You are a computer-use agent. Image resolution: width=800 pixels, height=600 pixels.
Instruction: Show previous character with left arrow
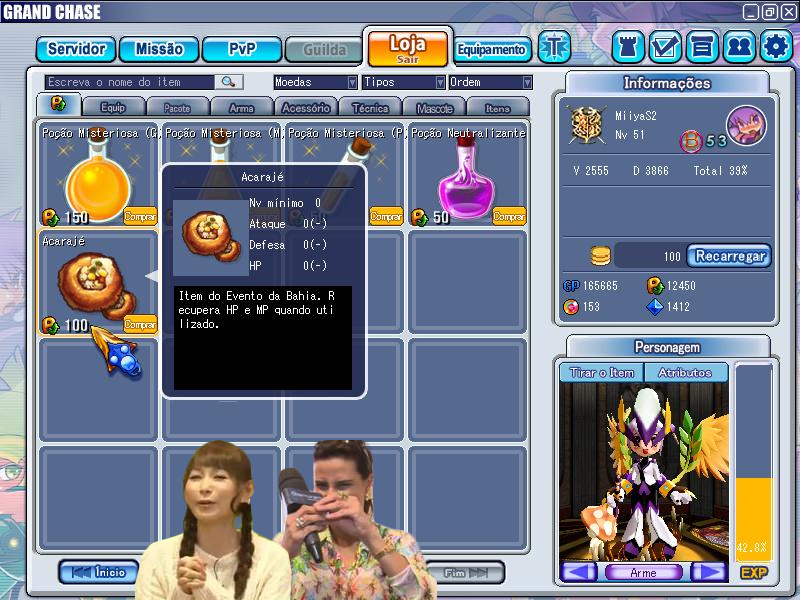tap(580, 572)
